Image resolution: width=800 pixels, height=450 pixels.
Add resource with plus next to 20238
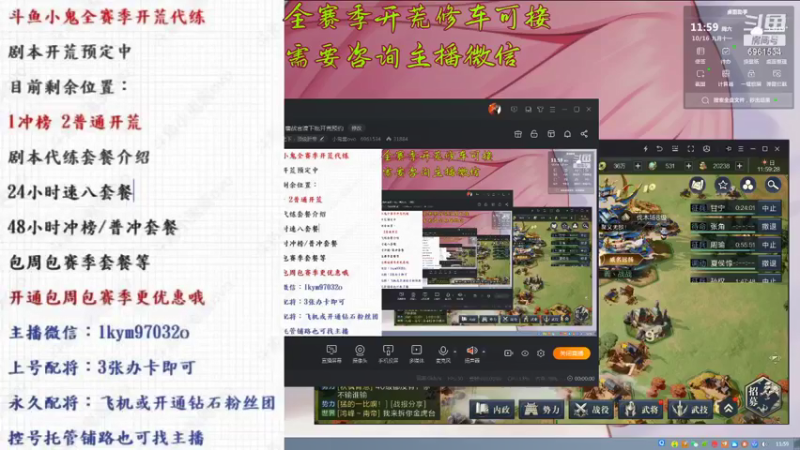[739, 166]
